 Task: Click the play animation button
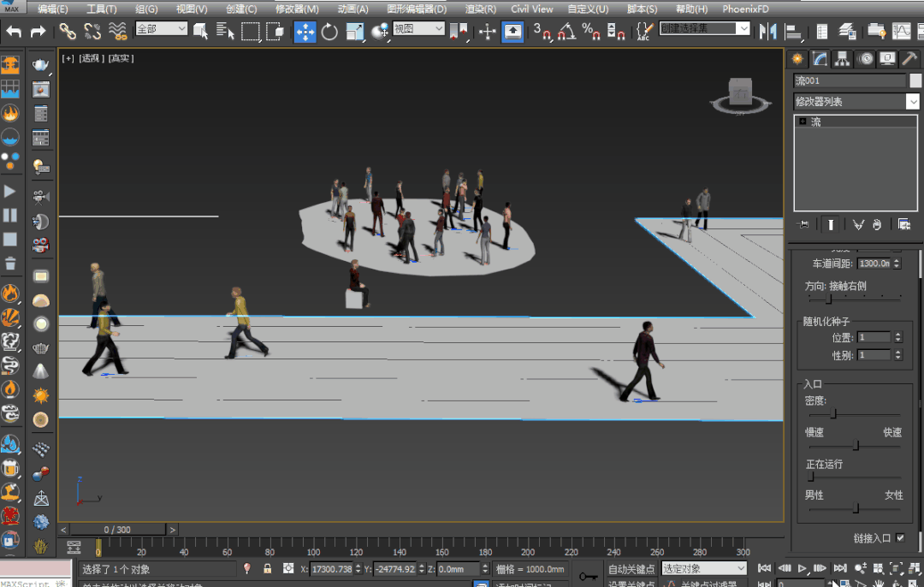point(803,568)
